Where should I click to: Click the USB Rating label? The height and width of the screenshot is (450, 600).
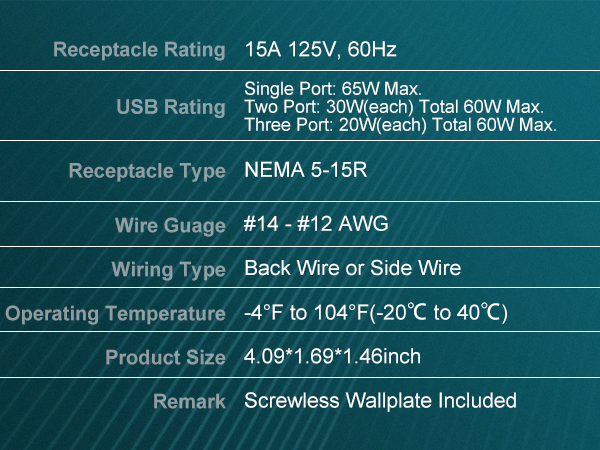[171, 107]
